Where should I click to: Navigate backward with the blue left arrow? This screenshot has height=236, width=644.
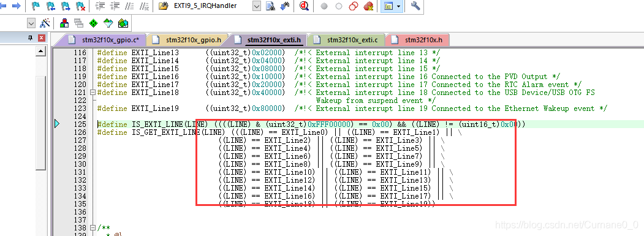point(3,6)
